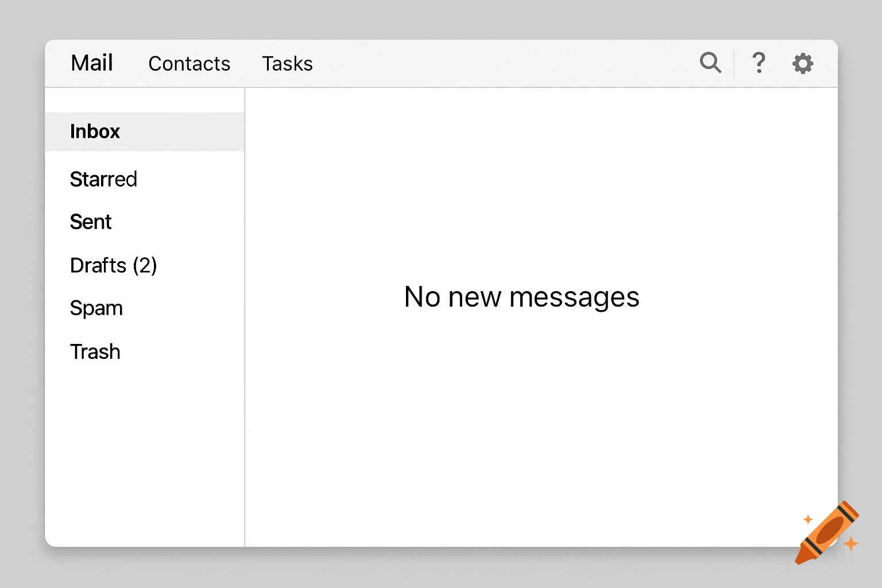This screenshot has height=588, width=882.
Task: Switch to the Contacts tab
Action: [x=189, y=64]
